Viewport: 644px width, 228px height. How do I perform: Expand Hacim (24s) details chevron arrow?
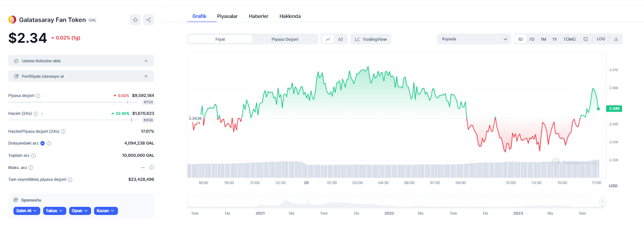(x=42, y=114)
